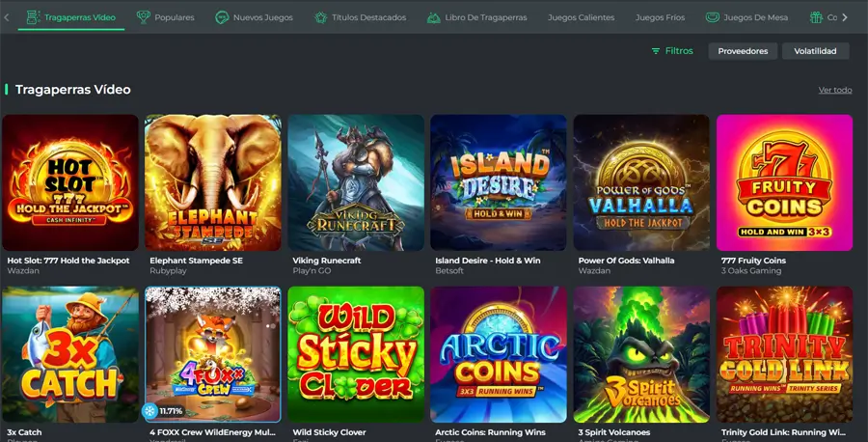This screenshot has width=868, height=442.
Task: Click the Wild Sticky Clover title text
Action: click(x=330, y=432)
